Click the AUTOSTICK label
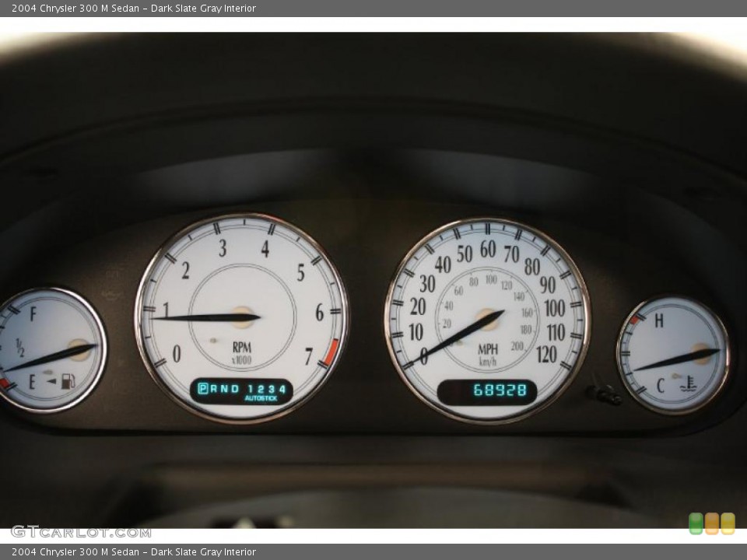The image size is (747, 560). [x=261, y=398]
